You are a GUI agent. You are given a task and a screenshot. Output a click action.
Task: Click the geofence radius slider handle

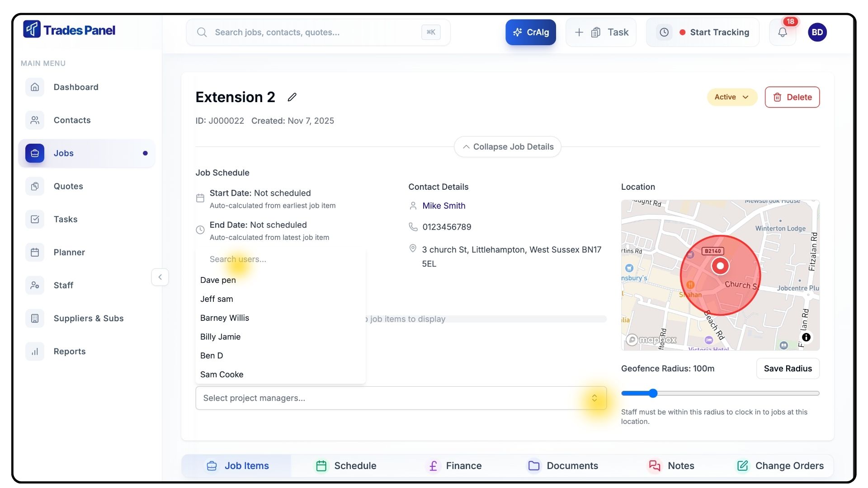pos(653,394)
